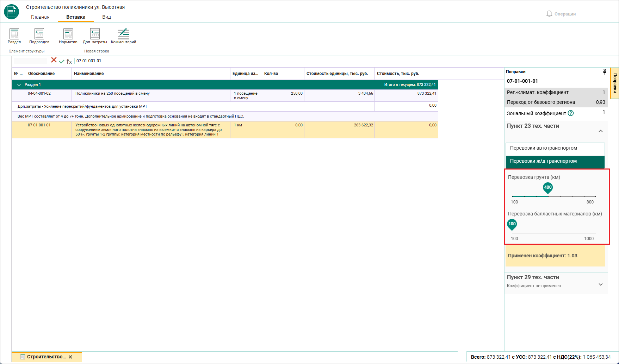The height and width of the screenshot is (364, 619).
Task: Select the Поликлиники на 250 посещений cell
Action: [151, 95]
